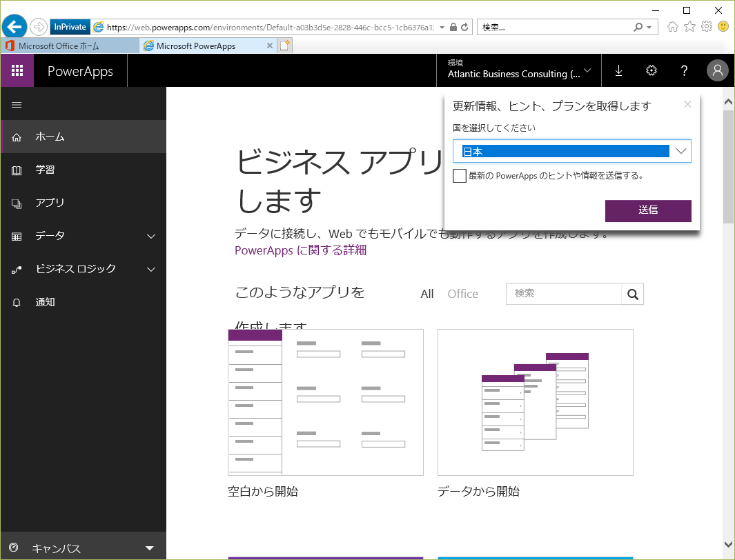
Task: Open the search provider dropdown arrow
Action: pos(649,27)
